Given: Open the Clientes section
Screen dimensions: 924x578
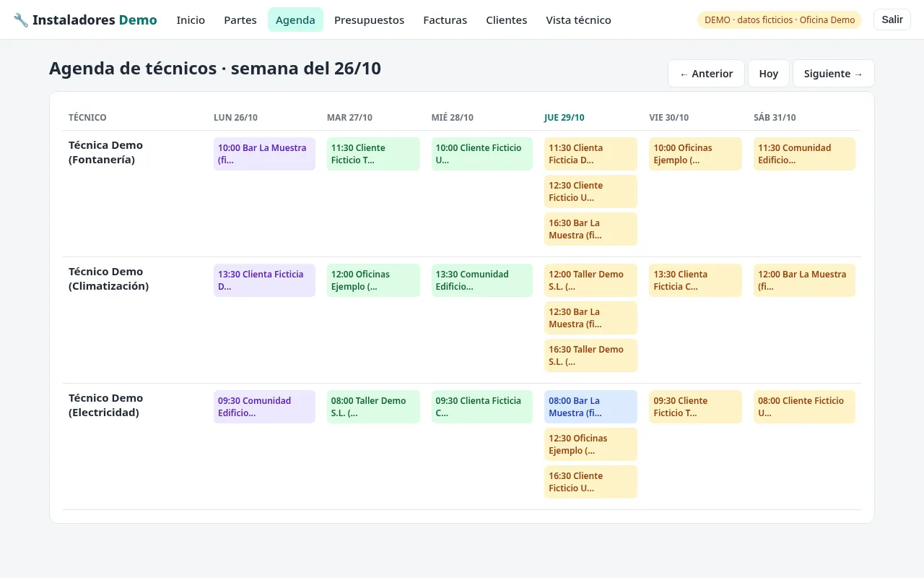Looking at the screenshot, I should pyautogui.click(x=506, y=20).
